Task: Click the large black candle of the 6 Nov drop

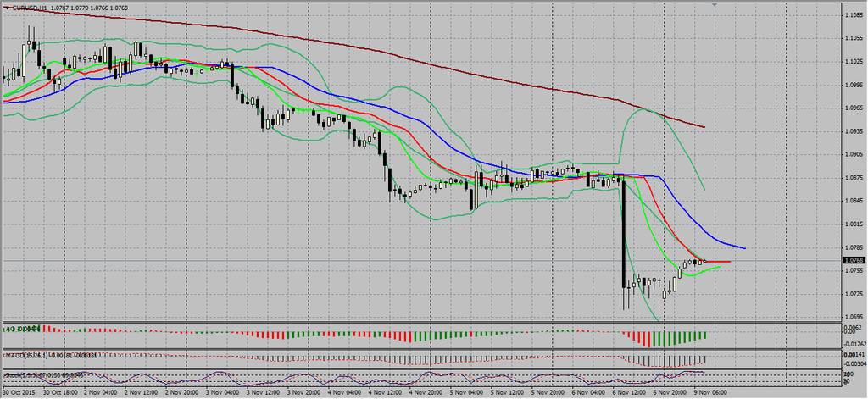Action: click(624, 234)
